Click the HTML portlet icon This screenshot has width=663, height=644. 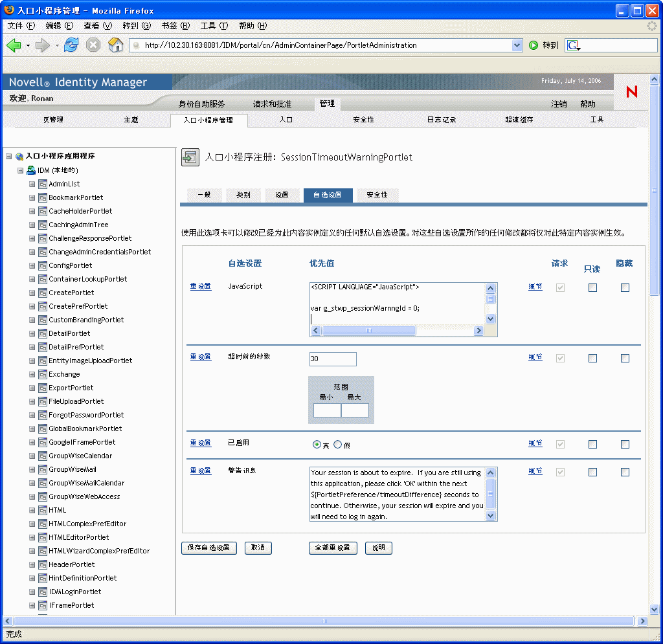[x=42, y=511]
